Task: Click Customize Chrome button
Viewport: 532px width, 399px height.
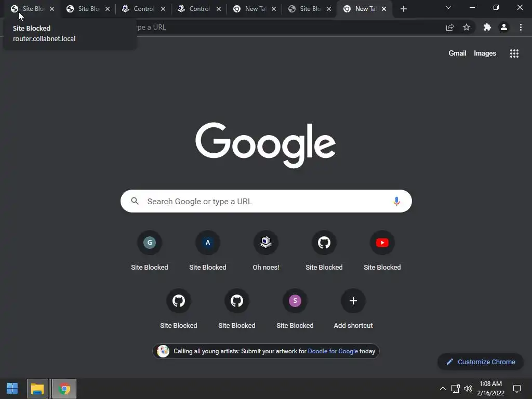Action: click(481, 362)
